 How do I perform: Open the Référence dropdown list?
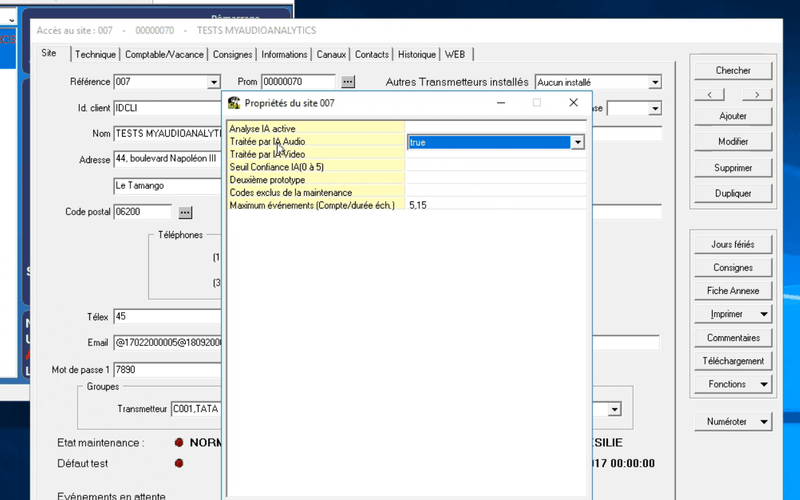point(214,82)
